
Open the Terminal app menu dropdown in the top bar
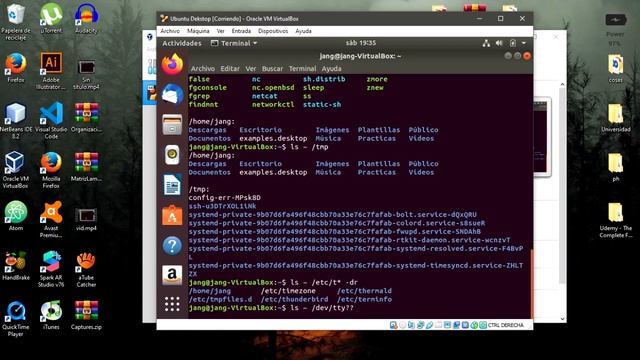coord(234,43)
